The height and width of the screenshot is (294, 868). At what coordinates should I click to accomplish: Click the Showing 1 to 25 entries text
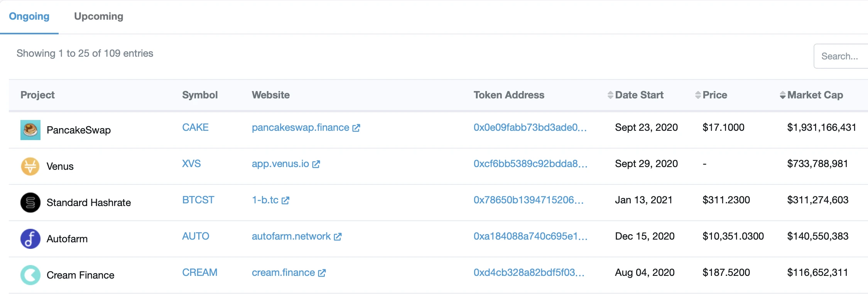[85, 53]
